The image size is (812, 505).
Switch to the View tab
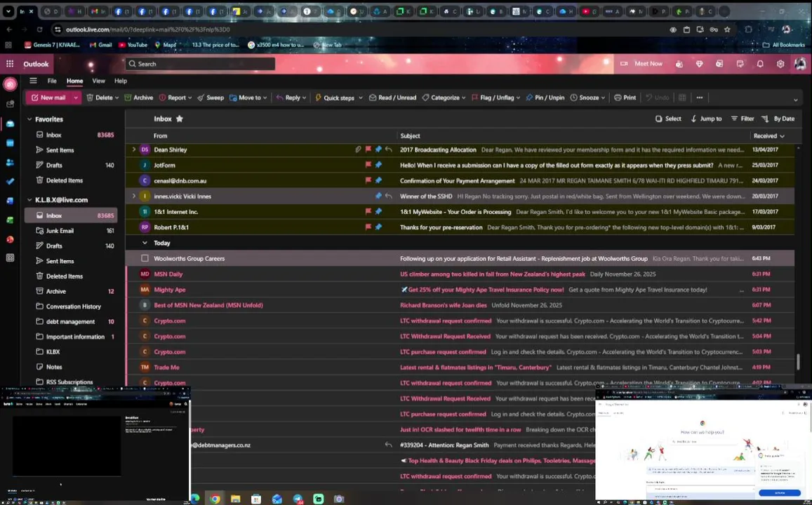[x=98, y=81]
